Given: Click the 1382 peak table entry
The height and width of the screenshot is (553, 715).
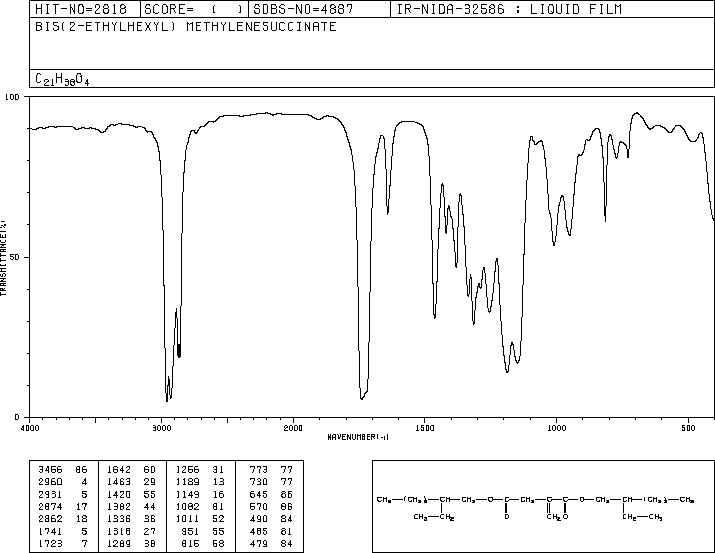Looking at the screenshot, I should (131, 506).
